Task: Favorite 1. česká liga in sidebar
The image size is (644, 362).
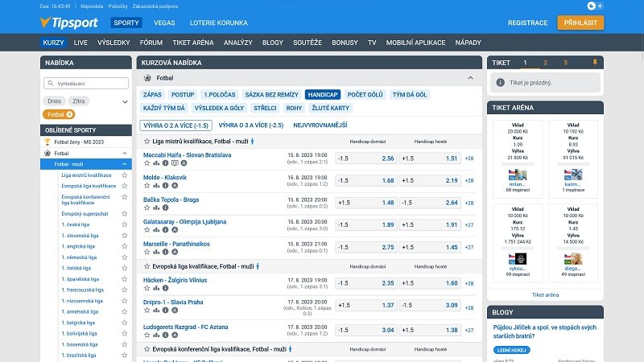Action: (x=125, y=224)
